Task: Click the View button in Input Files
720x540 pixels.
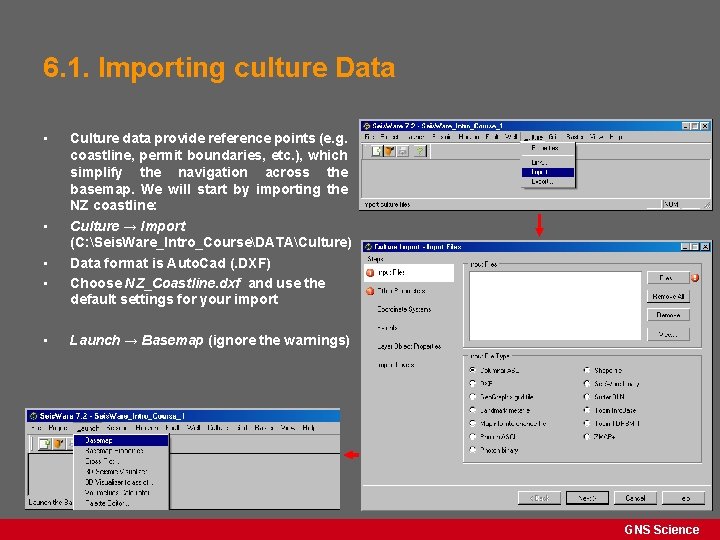Action: (668, 334)
